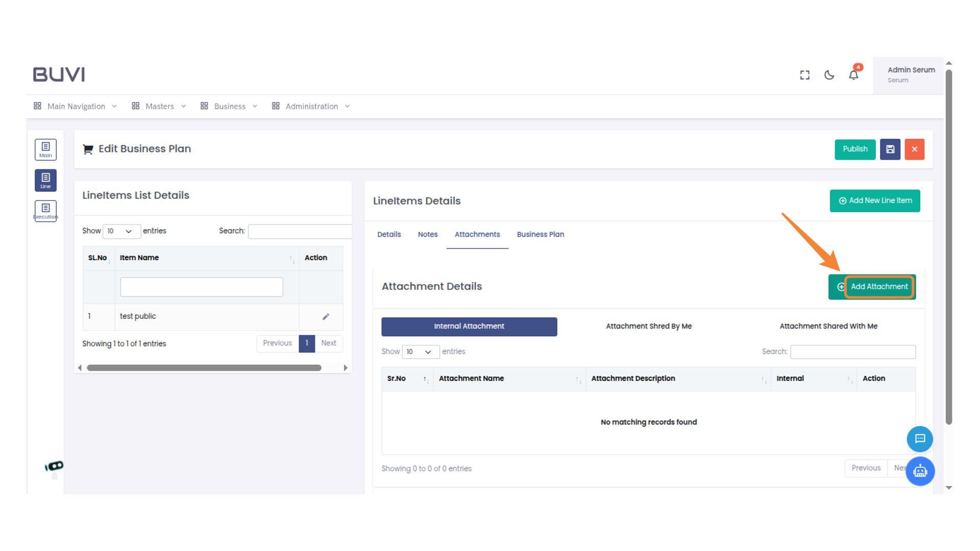Save the business plan with the floppy icon
Image resolution: width=980 pixels, height=551 pixels.
[890, 149]
